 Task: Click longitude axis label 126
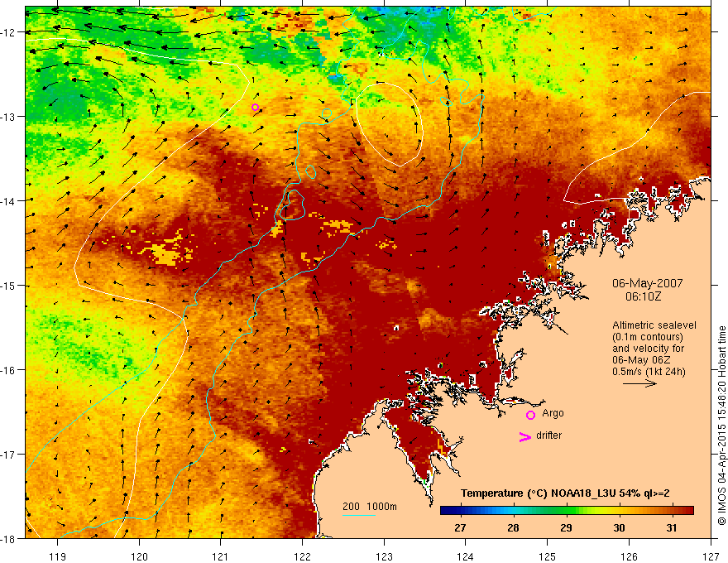tap(629, 556)
